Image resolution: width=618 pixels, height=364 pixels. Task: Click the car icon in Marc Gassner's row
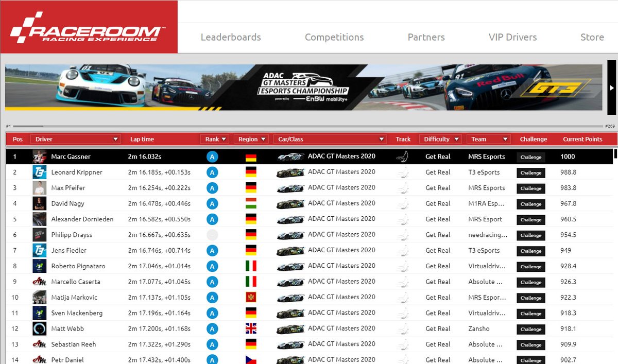click(x=290, y=157)
